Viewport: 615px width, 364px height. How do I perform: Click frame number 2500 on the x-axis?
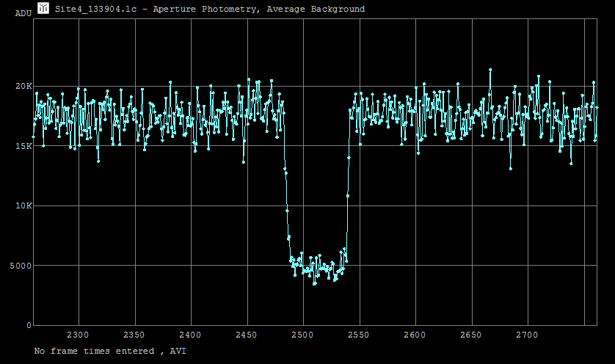pyautogui.click(x=302, y=335)
